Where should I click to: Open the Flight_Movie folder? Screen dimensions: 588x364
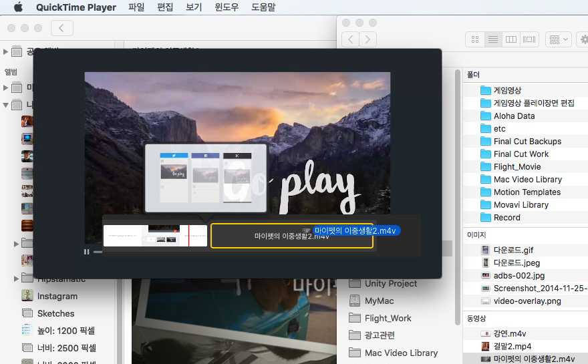point(517,167)
